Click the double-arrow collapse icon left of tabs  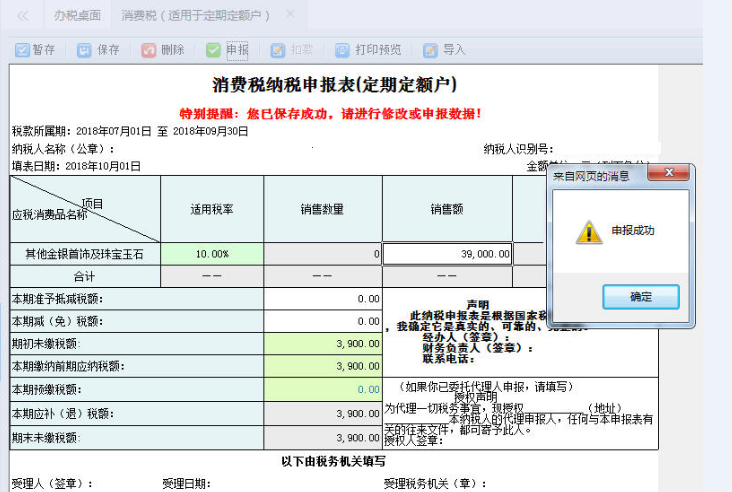point(23,16)
